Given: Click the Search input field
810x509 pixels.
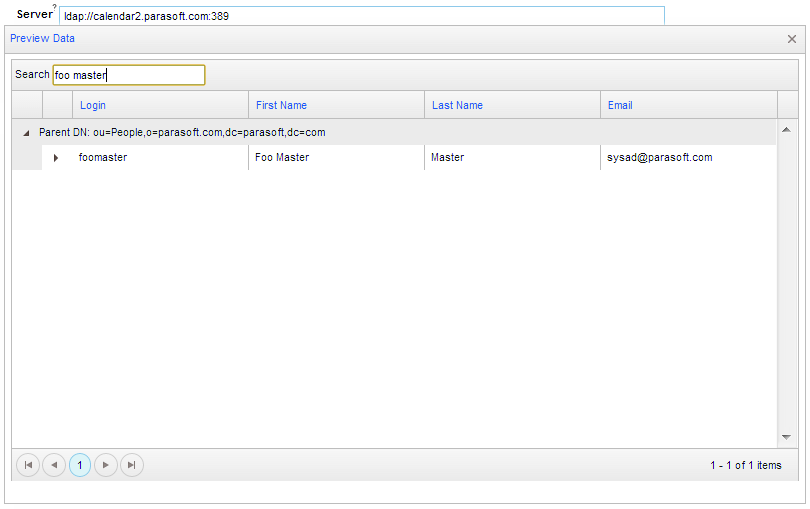Looking at the screenshot, I should point(129,75).
